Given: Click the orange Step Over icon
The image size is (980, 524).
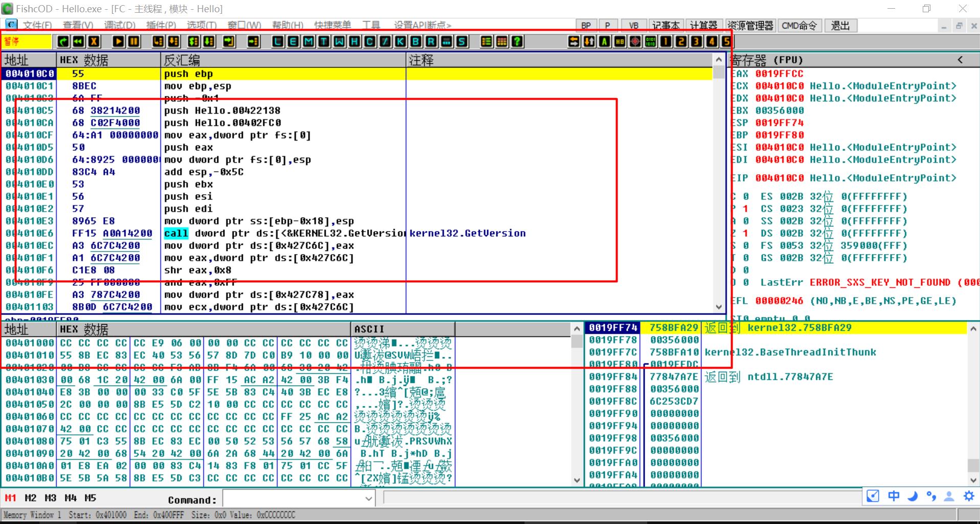Looking at the screenshot, I should tap(174, 42).
